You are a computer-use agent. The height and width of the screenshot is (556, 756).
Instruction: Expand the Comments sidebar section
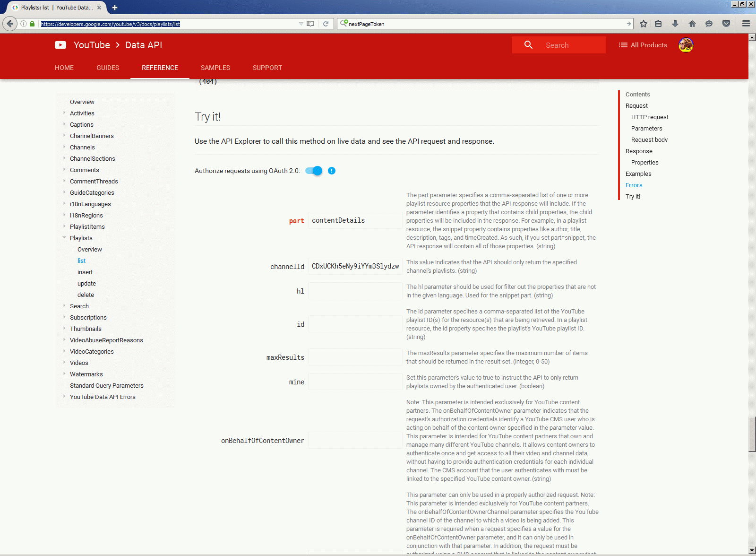pyautogui.click(x=64, y=170)
